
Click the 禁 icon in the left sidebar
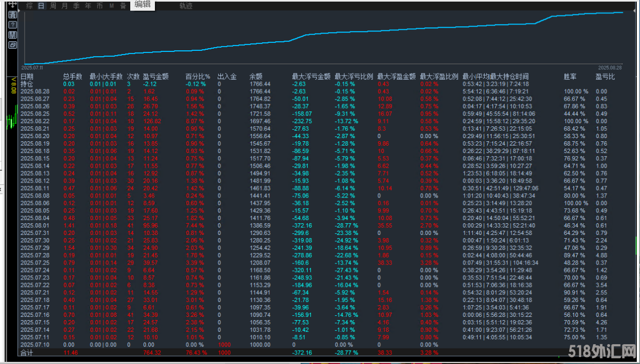click(x=12, y=34)
